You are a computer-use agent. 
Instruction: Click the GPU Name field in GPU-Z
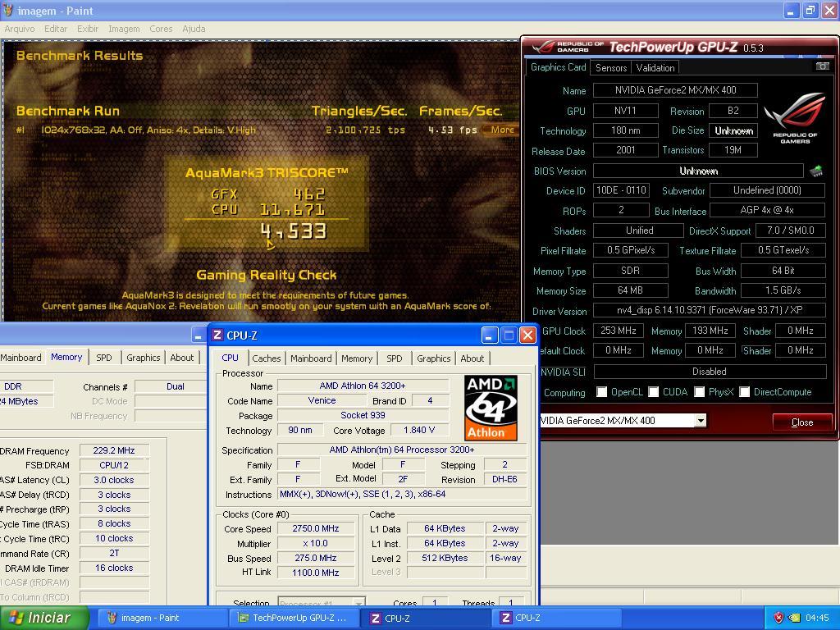click(x=675, y=90)
